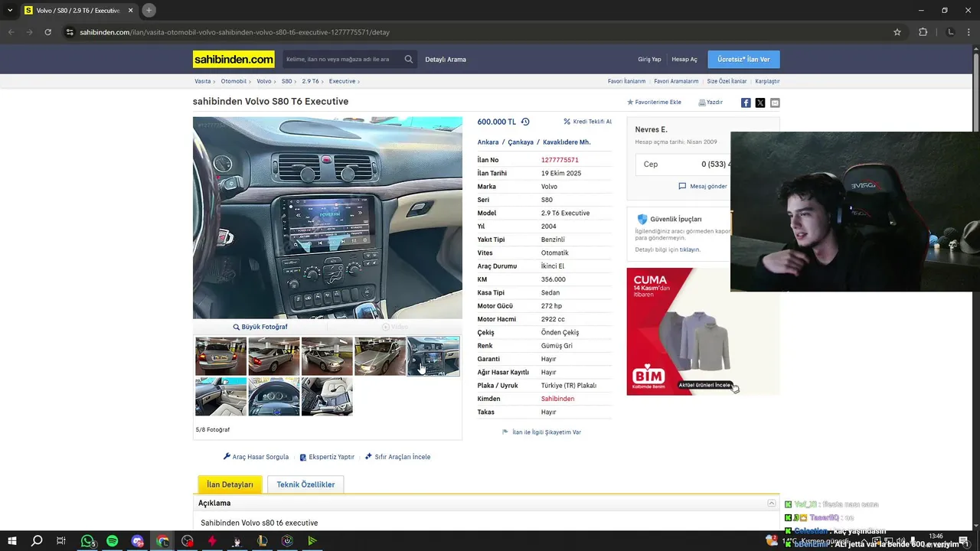980x551 pixels.
Task: Open price history clock icon
Action: coord(525,122)
